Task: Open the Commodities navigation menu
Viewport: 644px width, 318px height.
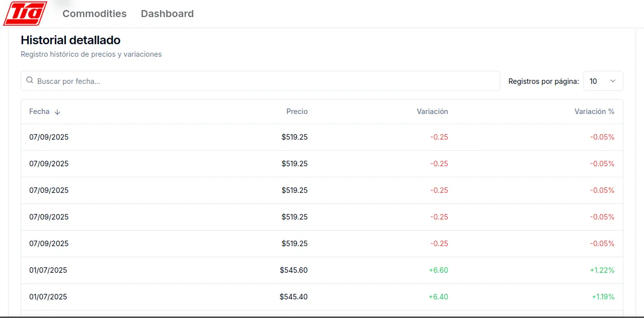Action: tap(94, 14)
